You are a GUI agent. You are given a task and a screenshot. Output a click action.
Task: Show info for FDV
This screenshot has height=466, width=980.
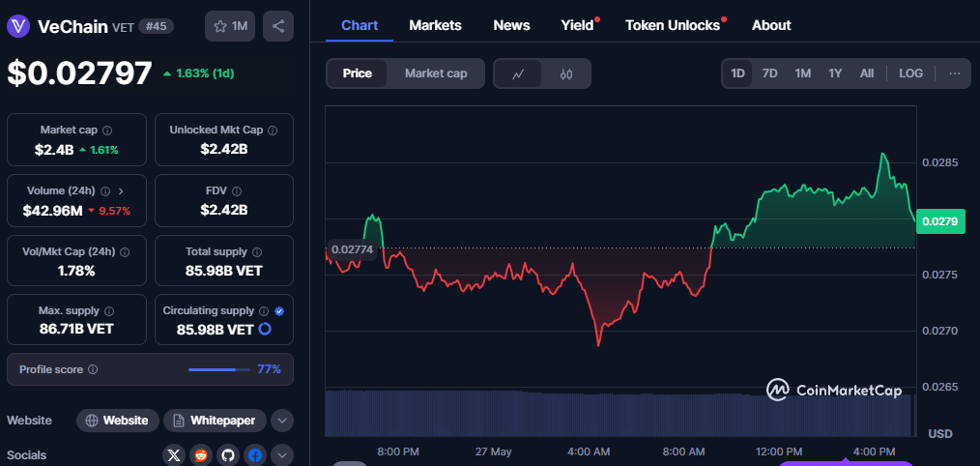pos(236,190)
